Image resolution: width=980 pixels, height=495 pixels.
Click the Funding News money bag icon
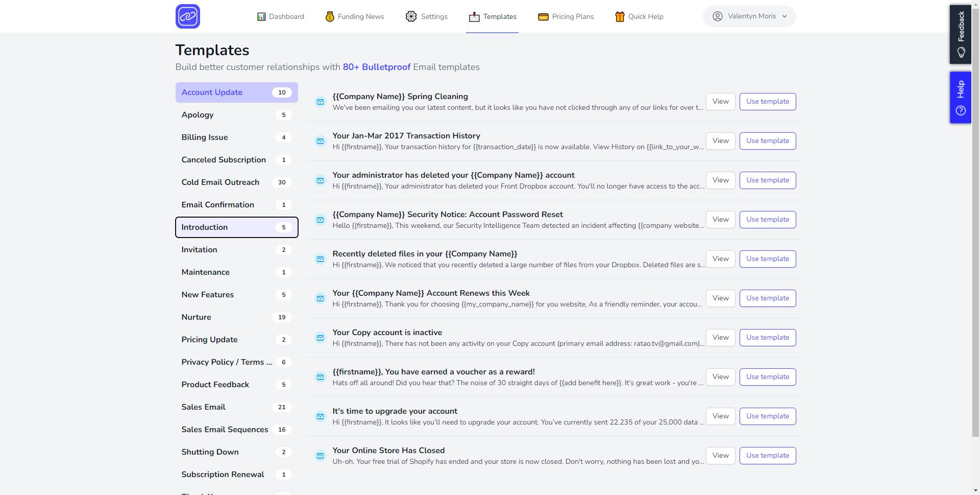(330, 17)
